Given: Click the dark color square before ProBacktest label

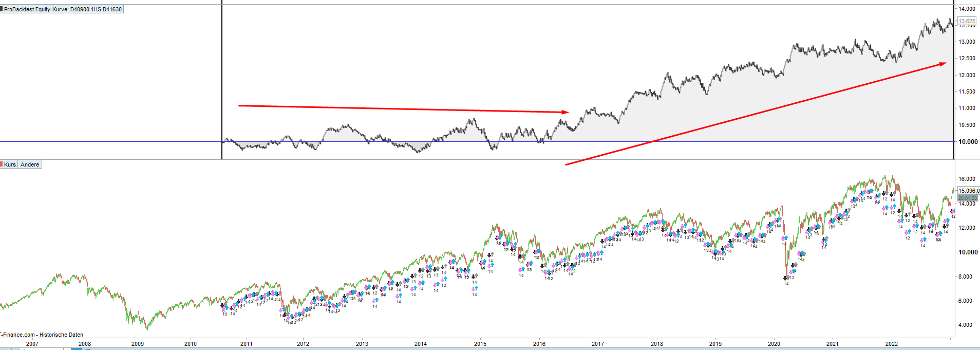Looking at the screenshot, I should (2, 9).
